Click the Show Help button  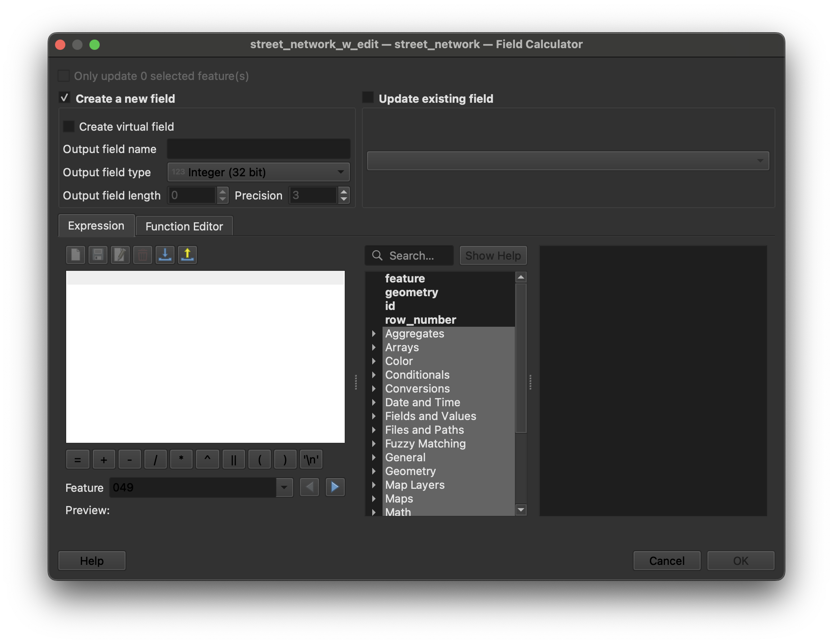click(493, 255)
